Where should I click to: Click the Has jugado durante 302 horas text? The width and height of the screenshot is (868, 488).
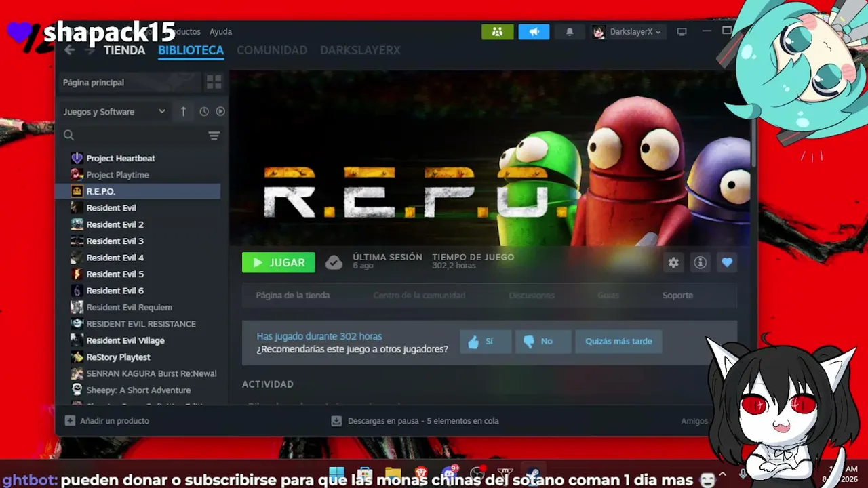coord(319,336)
